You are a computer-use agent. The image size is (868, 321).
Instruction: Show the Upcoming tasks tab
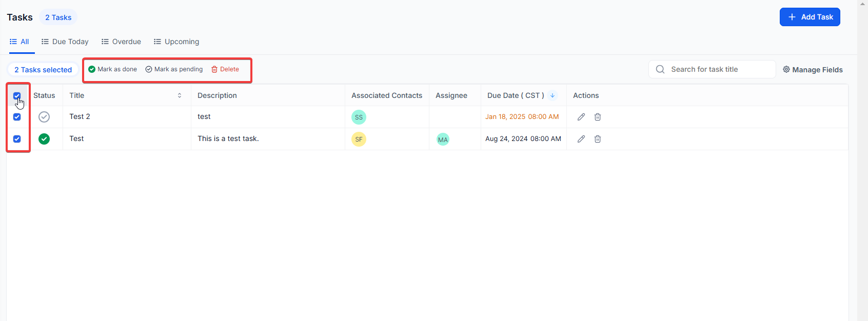pyautogui.click(x=176, y=42)
